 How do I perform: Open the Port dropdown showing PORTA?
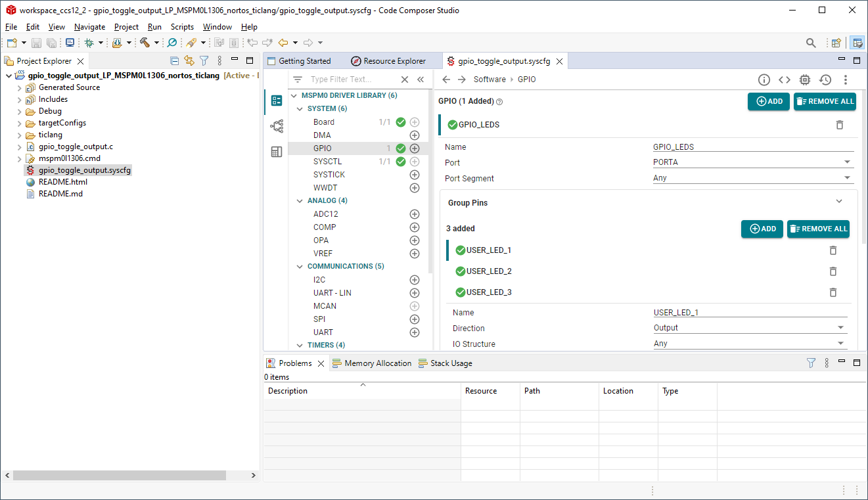[752, 162]
